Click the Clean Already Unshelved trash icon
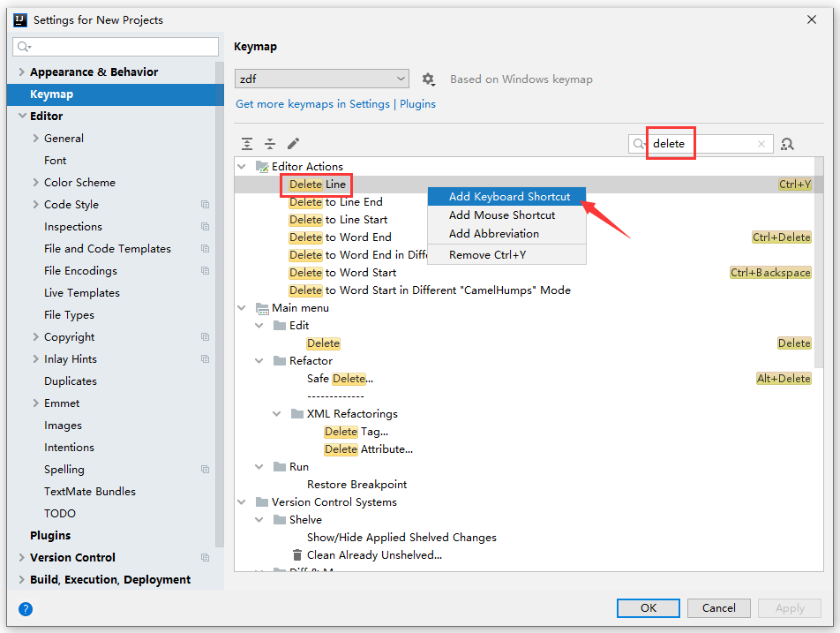 point(297,555)
